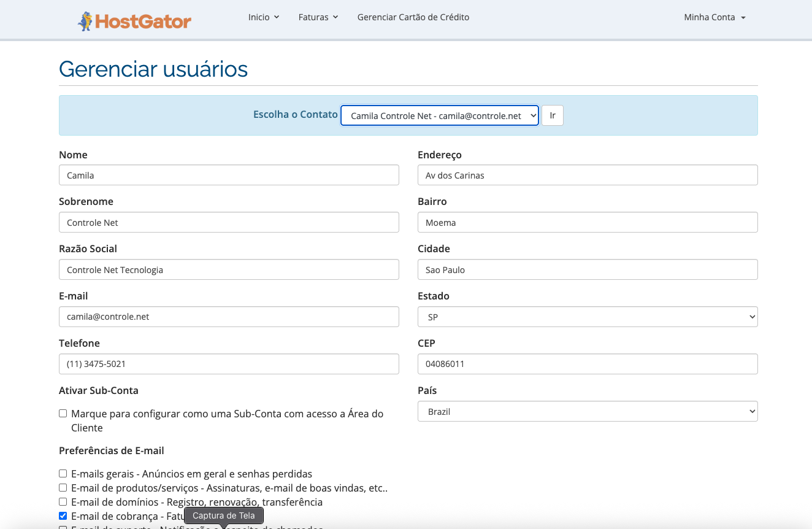Open the Inicio menu
Viewport: 812px width, 529px height.
264,17
